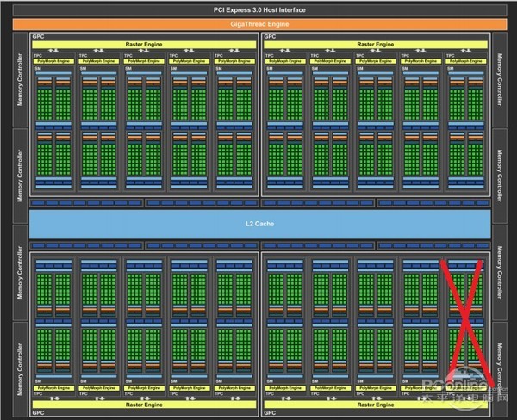Click the last PolyMorph Engine in upper-right GPC

(x=467, y=62)
